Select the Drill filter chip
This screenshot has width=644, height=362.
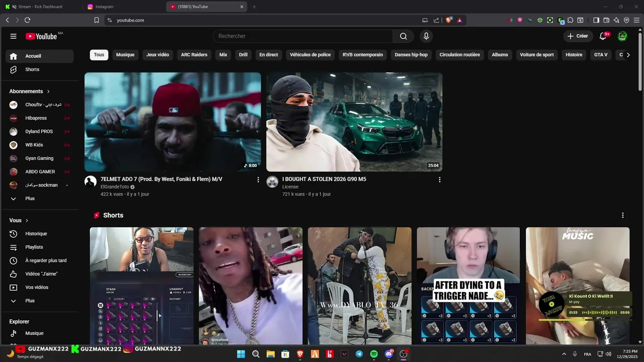243,55
